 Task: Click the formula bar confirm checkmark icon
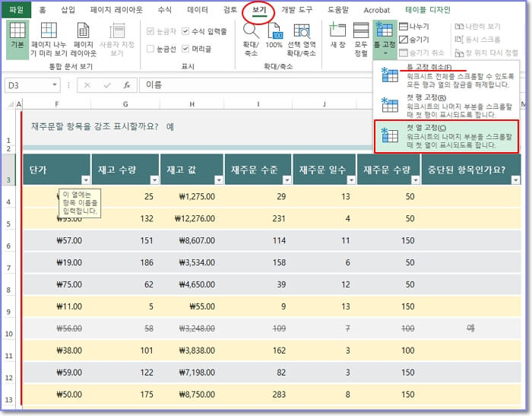(x=107, y=85)
